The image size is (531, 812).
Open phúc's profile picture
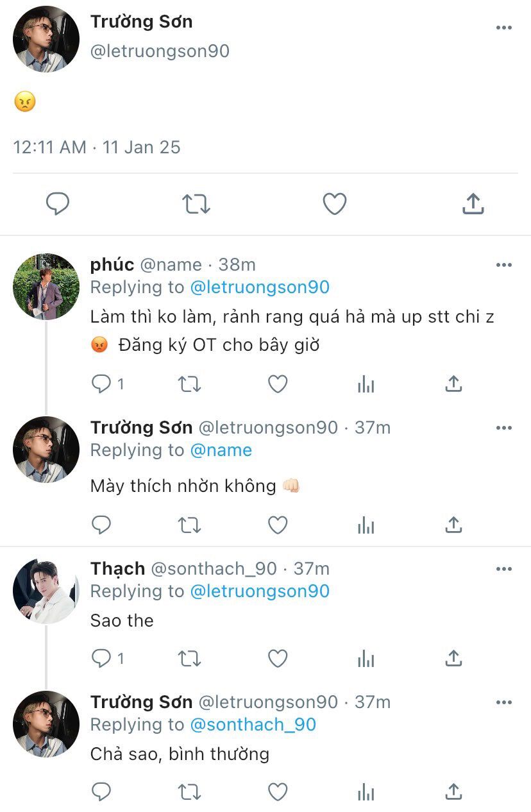[46, 287]
